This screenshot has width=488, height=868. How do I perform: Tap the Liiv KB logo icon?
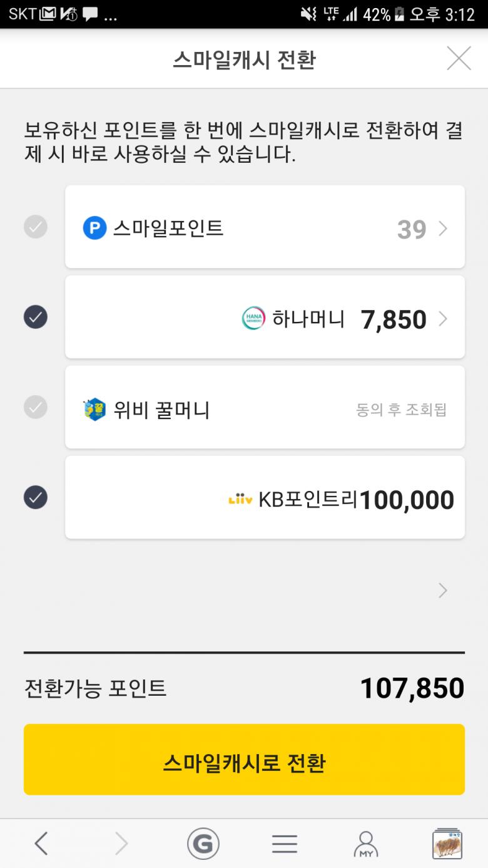pyautogui.click(x=240, y=500)
